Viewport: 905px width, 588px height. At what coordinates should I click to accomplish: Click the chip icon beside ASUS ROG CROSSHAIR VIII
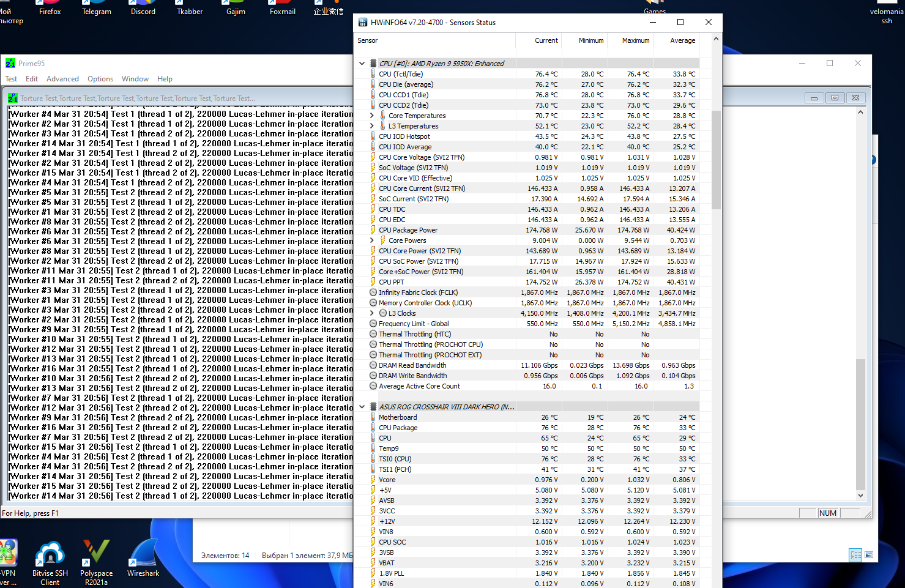[x=373, y=407]
